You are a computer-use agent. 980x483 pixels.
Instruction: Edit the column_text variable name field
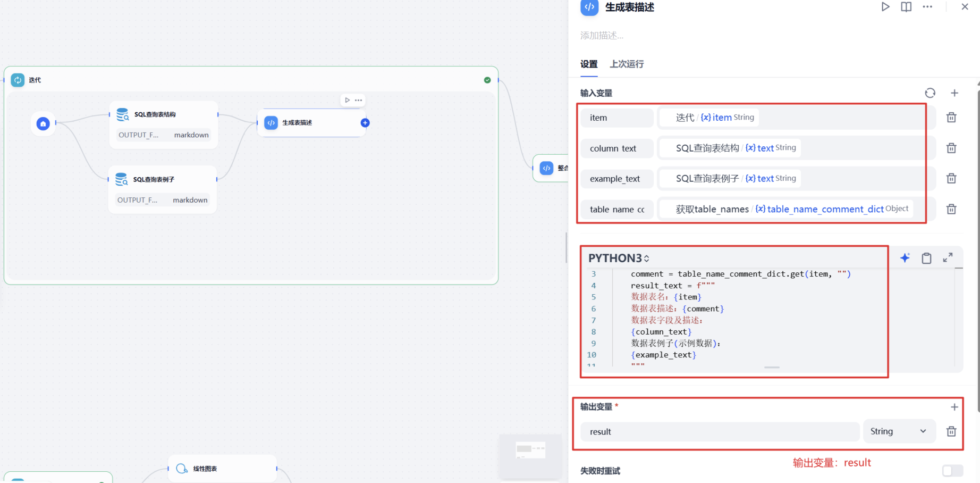point(616,148)
